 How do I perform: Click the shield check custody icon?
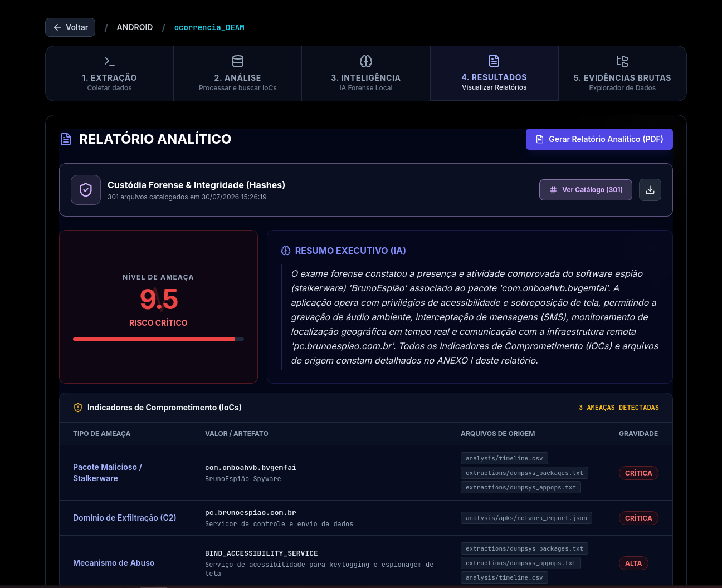(x=86, y=190)
